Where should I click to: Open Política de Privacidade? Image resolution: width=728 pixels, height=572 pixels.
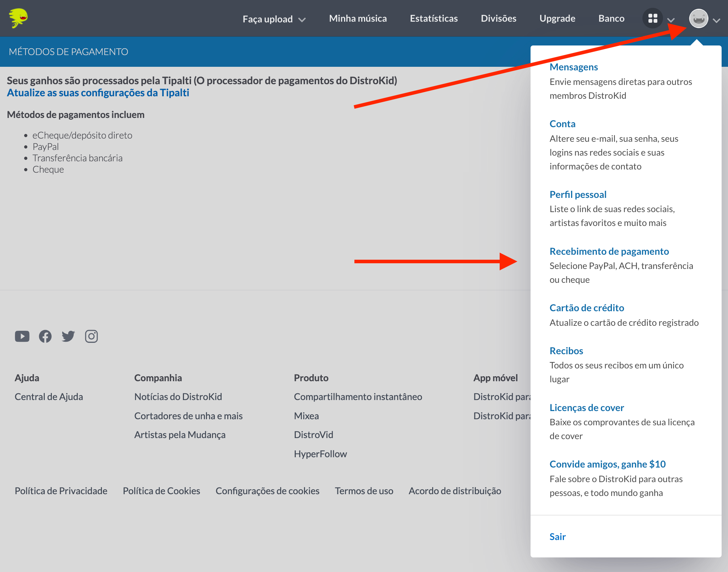click(x=61, y=491)
